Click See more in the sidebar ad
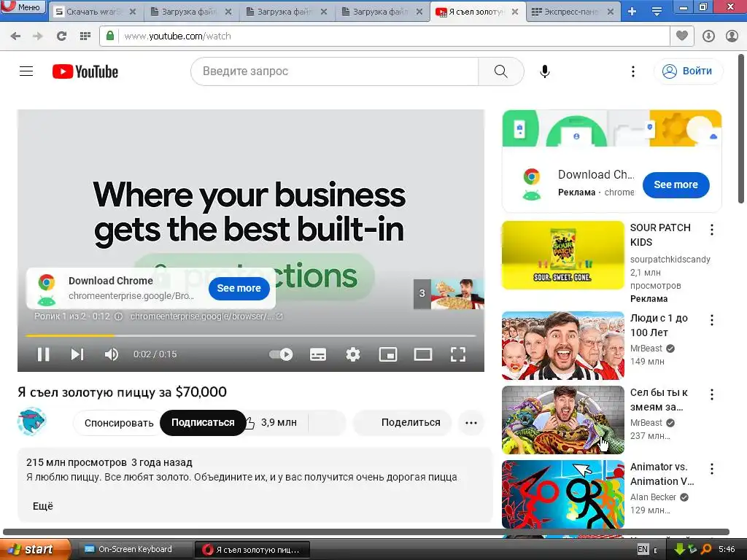This screenshot has width=747, height=560. pos(676,184)
